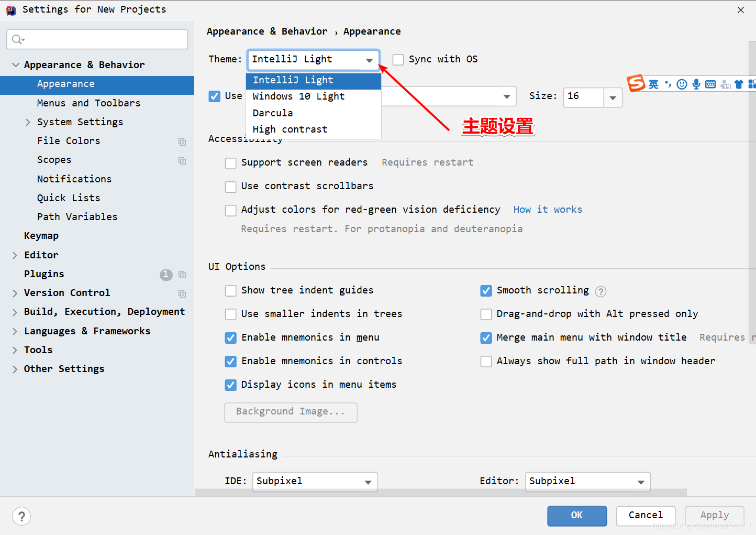Uncheck the Use custom font checkbox

tap(214, 96)
